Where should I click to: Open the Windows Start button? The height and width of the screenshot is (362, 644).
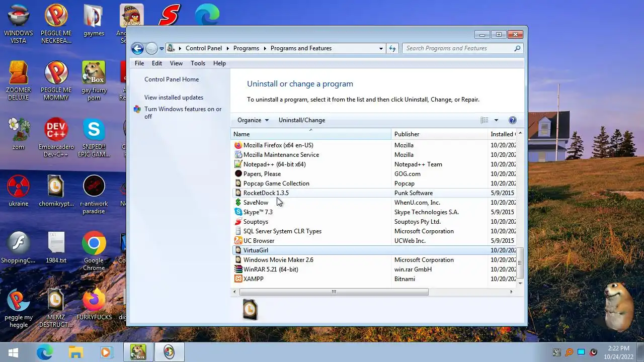[x=14, y=352]
